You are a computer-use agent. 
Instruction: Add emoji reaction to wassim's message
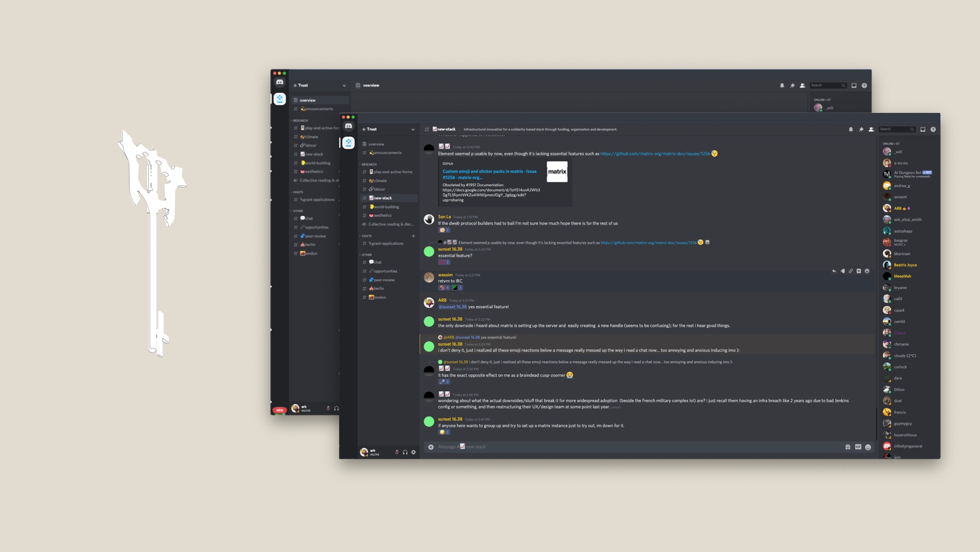click(x=867, y=271)
